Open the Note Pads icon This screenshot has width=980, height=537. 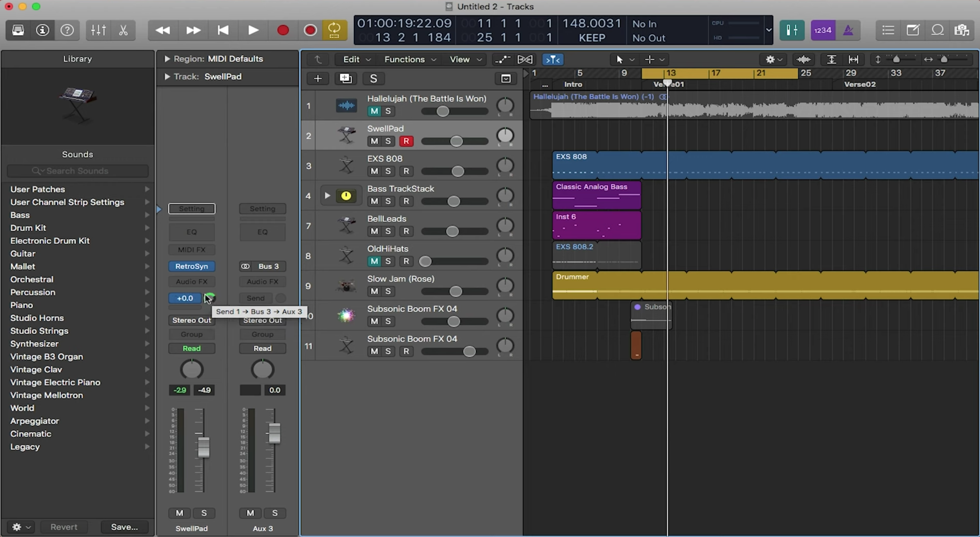[913, 30]
